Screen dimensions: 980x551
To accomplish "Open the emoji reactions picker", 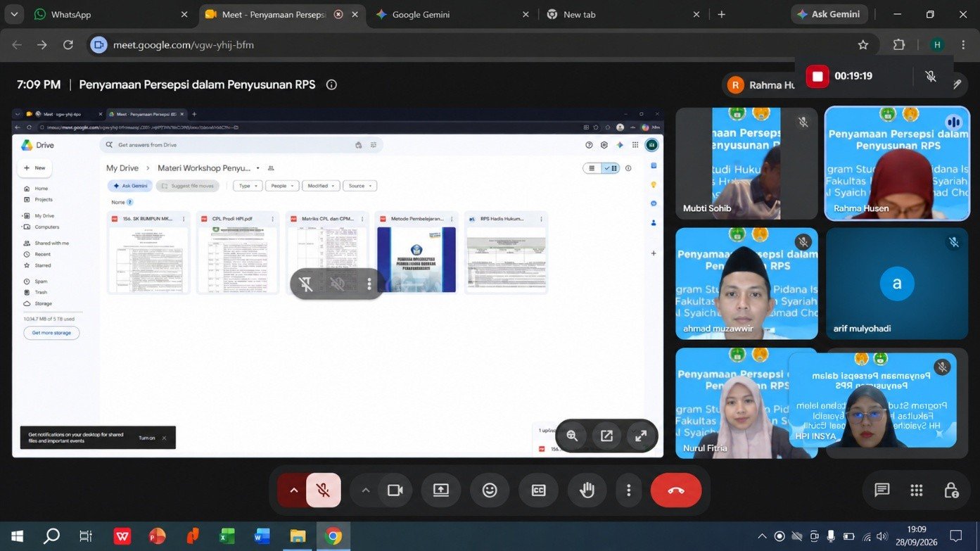I will (x=490, y=490).
